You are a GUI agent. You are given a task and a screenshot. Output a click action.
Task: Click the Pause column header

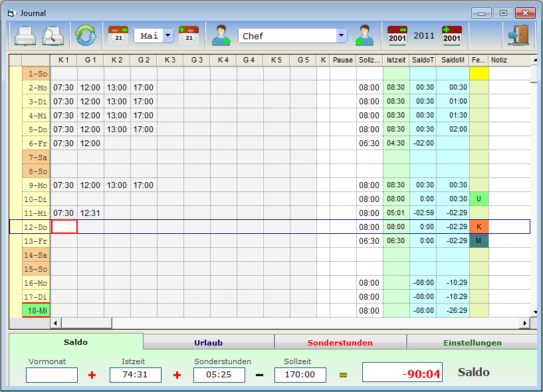tap(343, 60)
